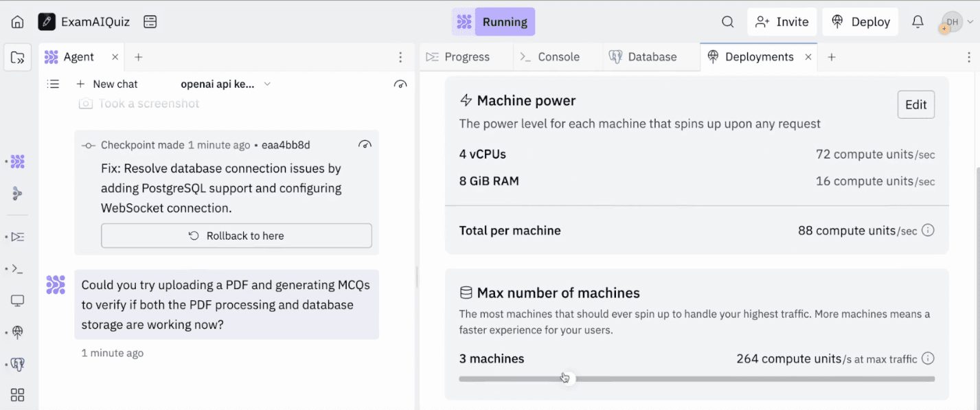The width and height of the screenshot is (980, 410).
Task: Click the home icon in top bar
Action: 18,22
